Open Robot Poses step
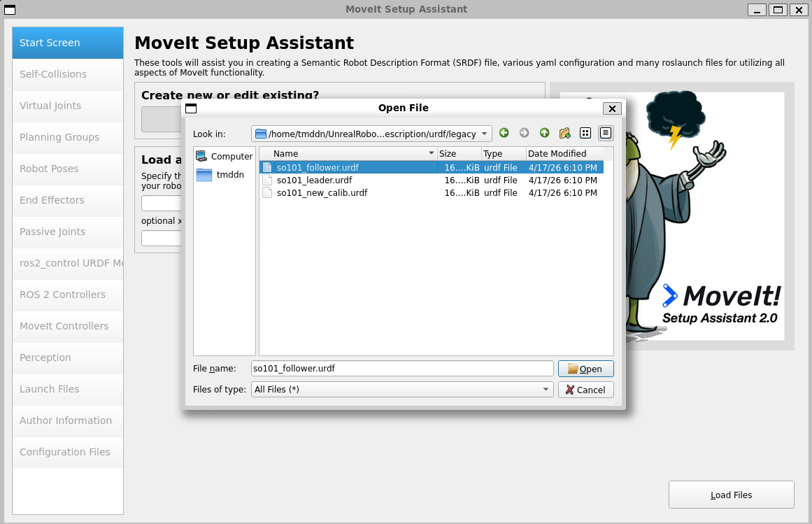The image size is (812, 524). (x=68, y=169)
